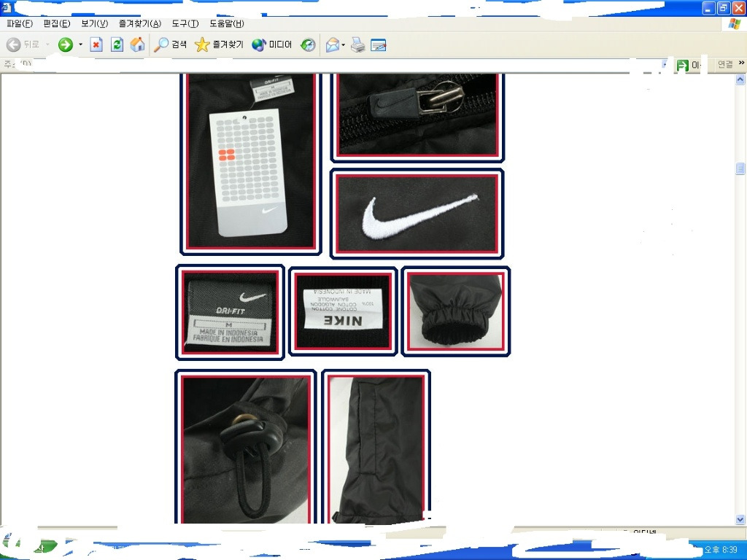Open the 즐겨찾기(A) menu
The image size is (747, 560).
140,23
